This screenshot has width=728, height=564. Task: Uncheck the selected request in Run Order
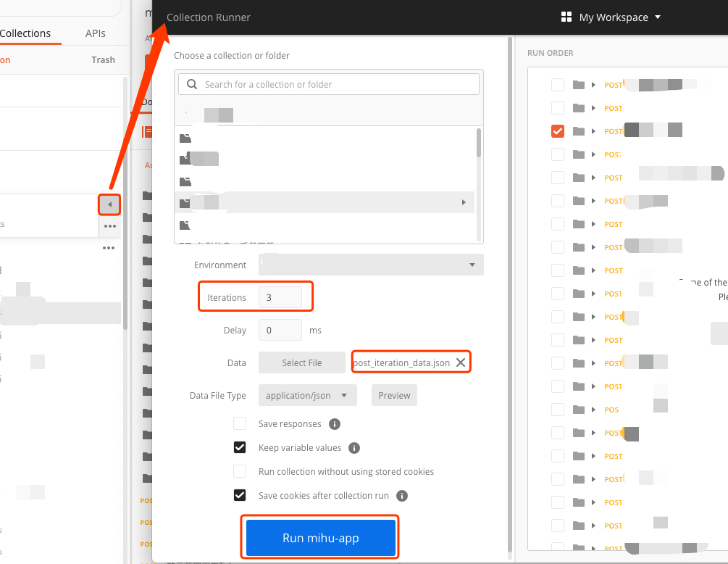[x=558, y=131]
